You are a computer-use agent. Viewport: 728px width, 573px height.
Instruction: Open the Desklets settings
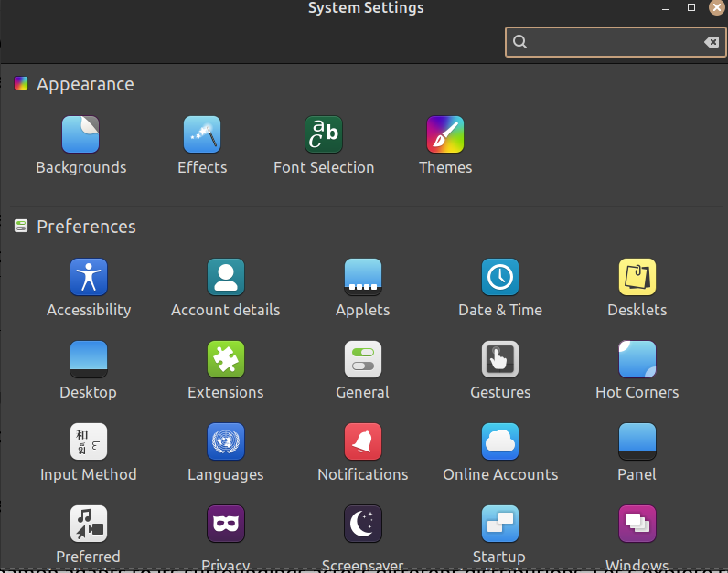click(x=637, y=278)
